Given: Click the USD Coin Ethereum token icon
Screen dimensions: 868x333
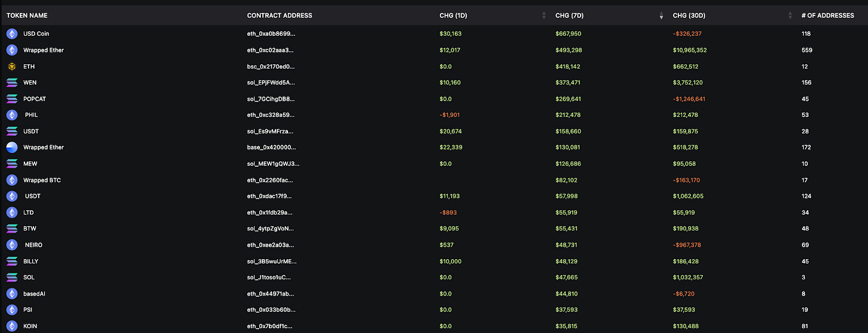Looking at the screenshot, I should (11, 34).
